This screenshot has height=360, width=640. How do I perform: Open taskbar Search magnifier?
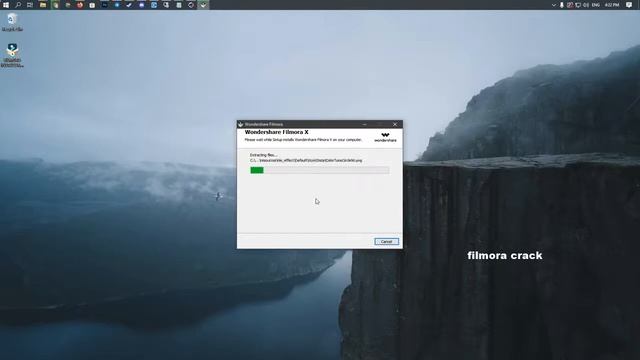pyautogui.click(x=18, y=5)
